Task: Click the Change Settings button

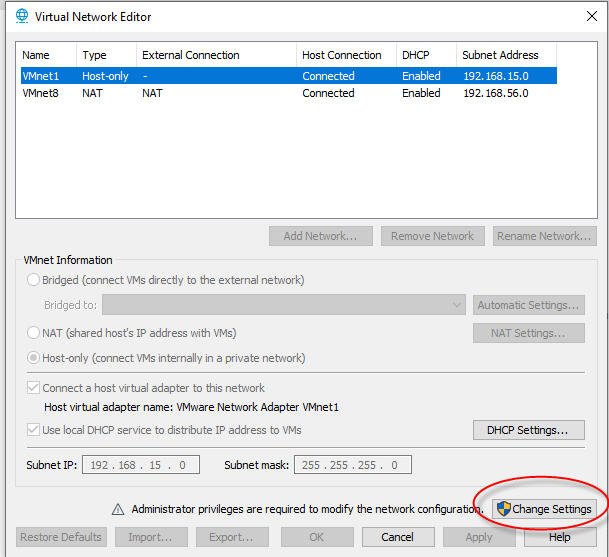Action: click(x=544, y=509)
